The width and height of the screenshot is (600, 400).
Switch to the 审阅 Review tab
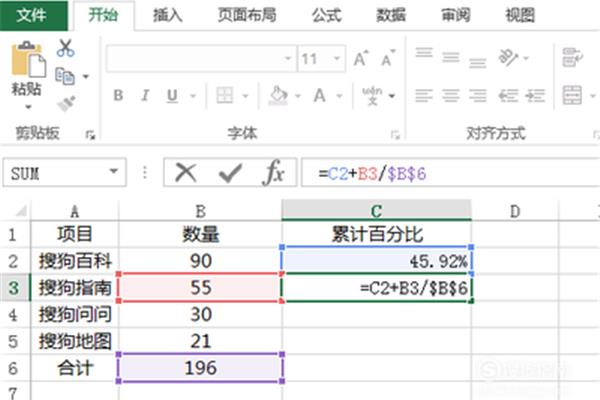pos(456,16)
